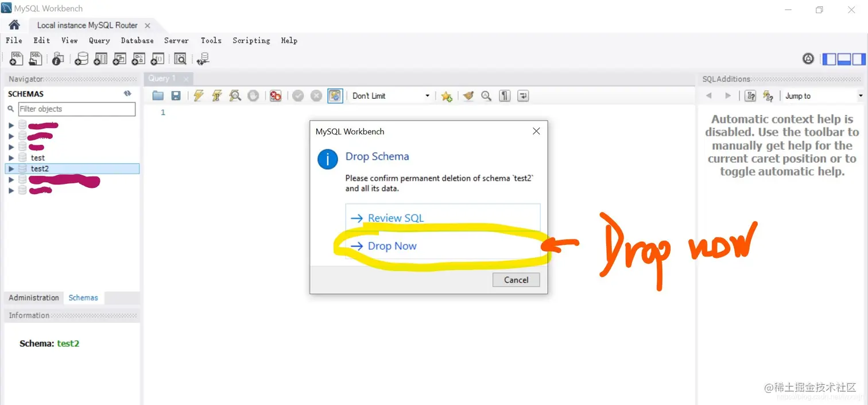
Task: Open workbench preferences gear icon
Action: pos(808,59)
